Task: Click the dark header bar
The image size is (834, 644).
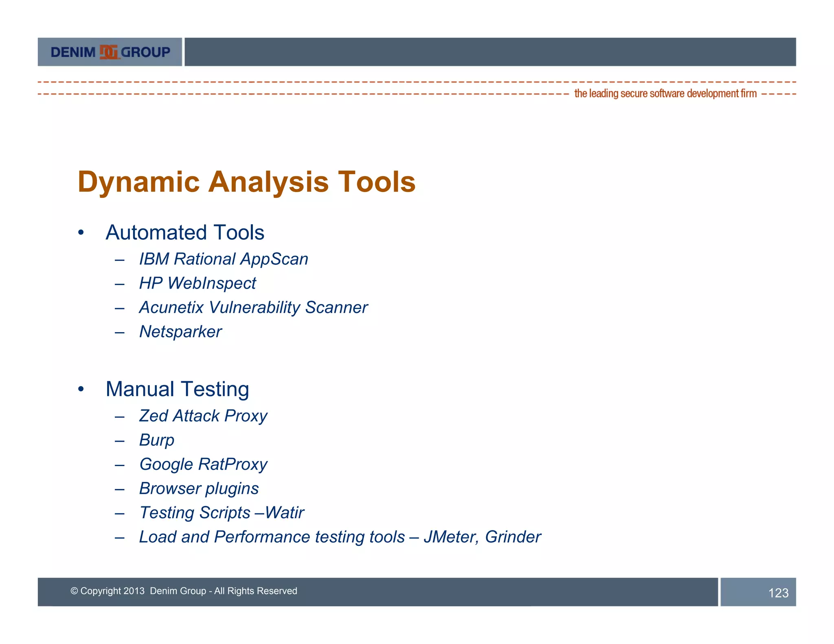Action: [490, 52]
